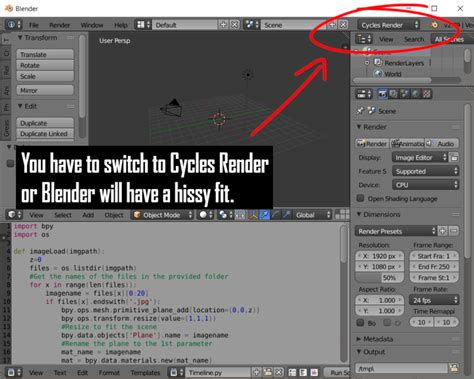Viewport: 474px width, 379px height.
Task: Toggle line numbers display in Text Editor
Action: click(292, 372)
